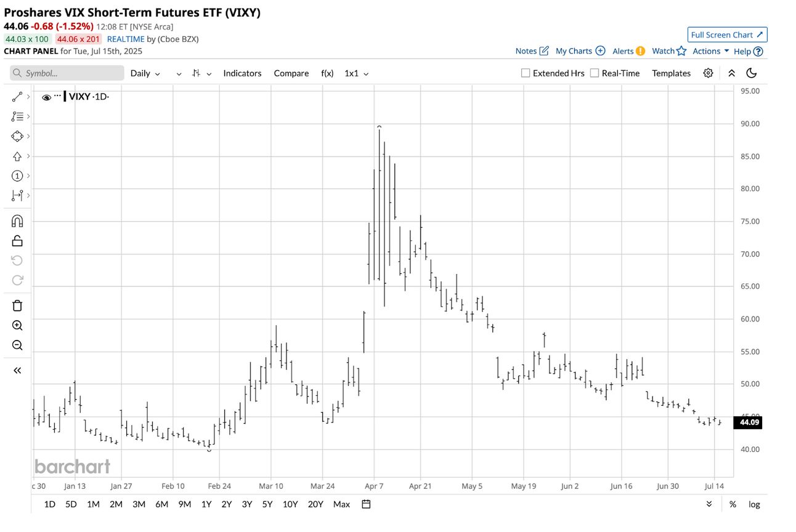Collapse toolbar with double up chevron
The width and height of the screenshot is (796, 532).
tap(731, 73)
